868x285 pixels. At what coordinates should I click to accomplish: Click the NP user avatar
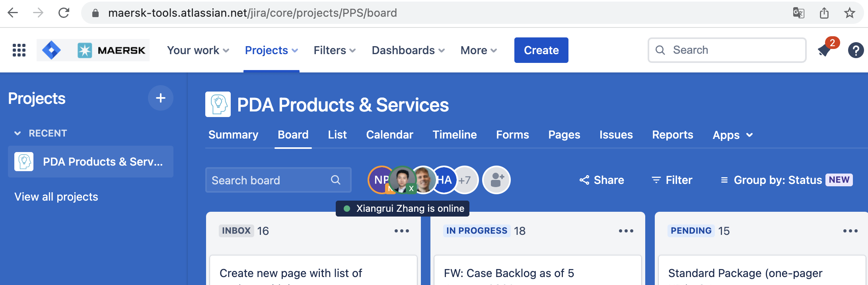point(379,180)
